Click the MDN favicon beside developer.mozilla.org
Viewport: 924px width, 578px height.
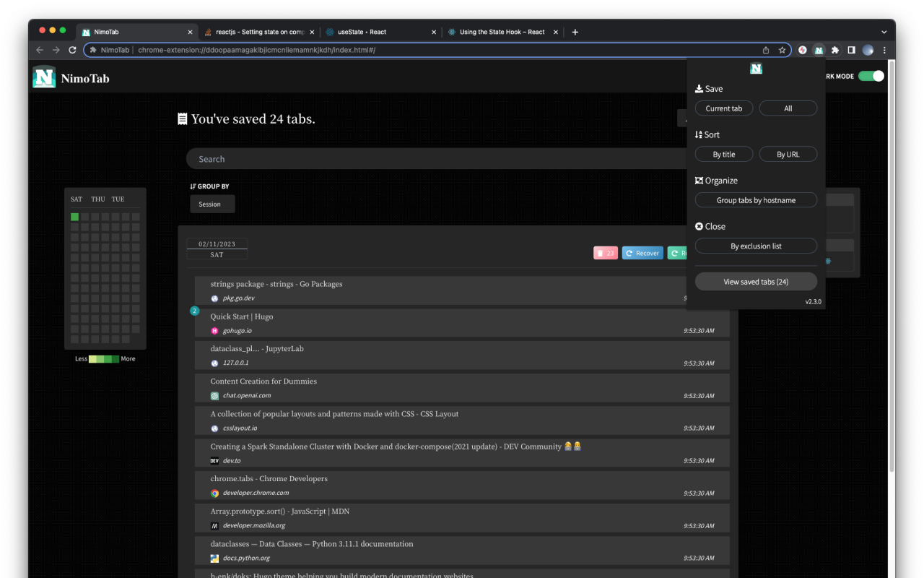(214, 526)
